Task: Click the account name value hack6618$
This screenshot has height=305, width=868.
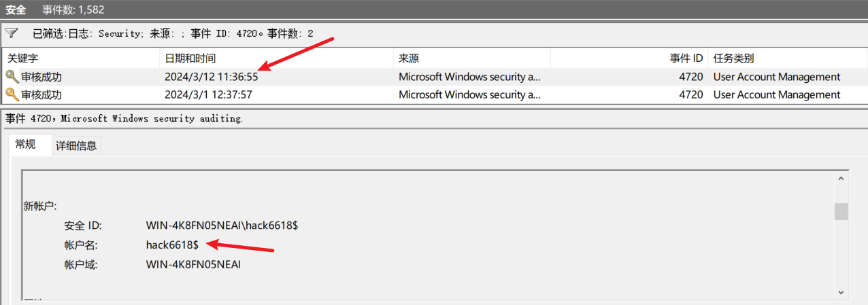Action: pos(172,245)
